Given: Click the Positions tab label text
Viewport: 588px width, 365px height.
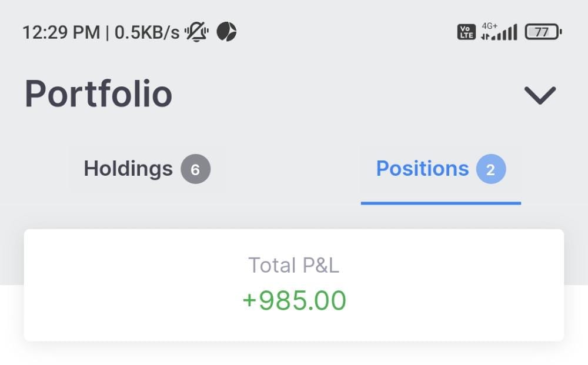Looking at the screenshot, I should (422, 169).
